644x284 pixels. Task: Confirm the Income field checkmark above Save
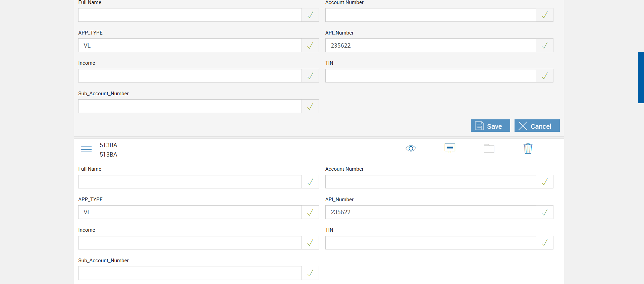(x=310, y=76)
